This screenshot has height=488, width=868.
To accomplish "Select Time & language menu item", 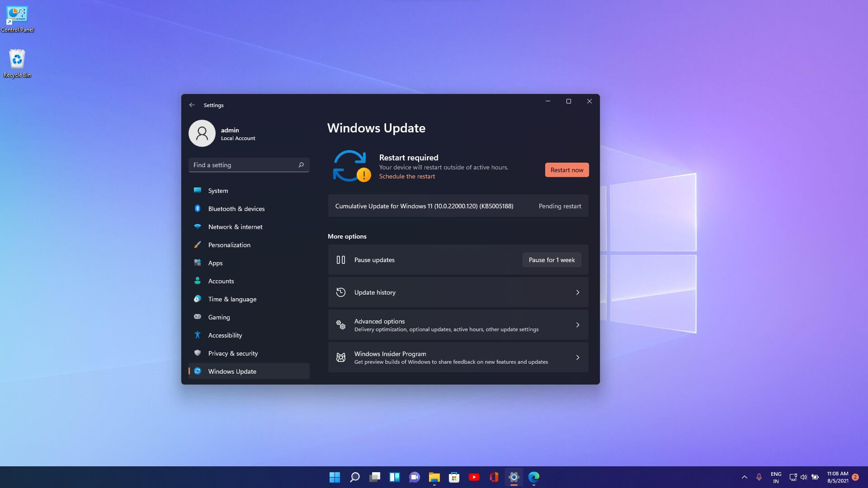I will pyautogui.click(x=232, y=299).
